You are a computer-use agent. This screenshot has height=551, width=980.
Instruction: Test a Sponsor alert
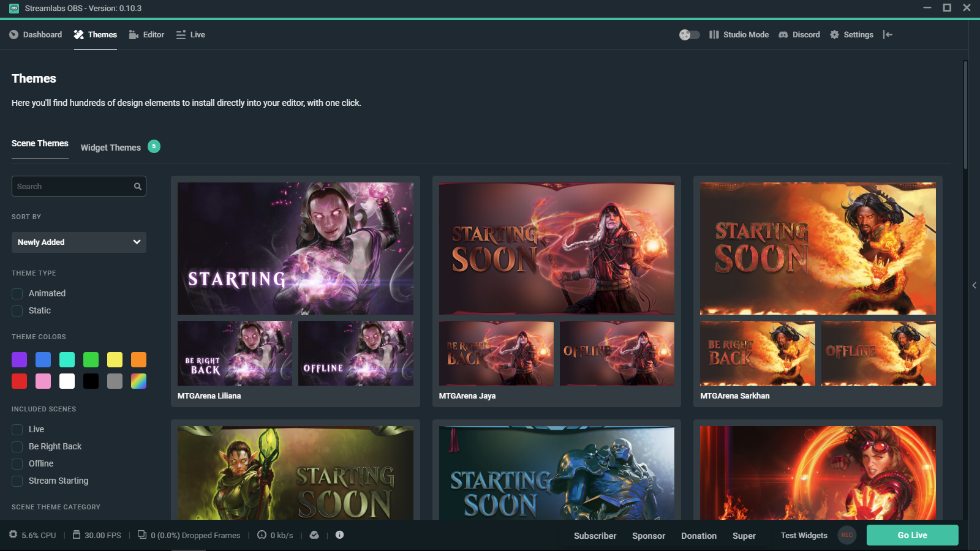pos(649,536)
